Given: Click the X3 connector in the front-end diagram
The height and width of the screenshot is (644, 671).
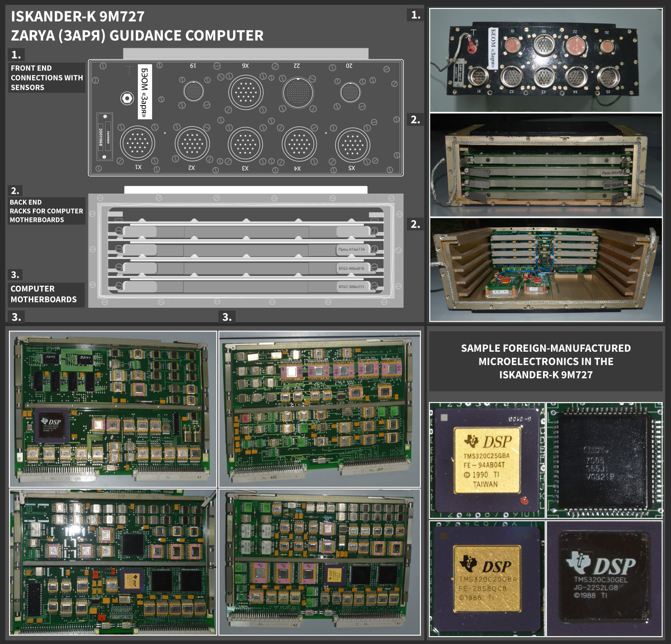Looking at the screenshot, I should tap(245, 144).
